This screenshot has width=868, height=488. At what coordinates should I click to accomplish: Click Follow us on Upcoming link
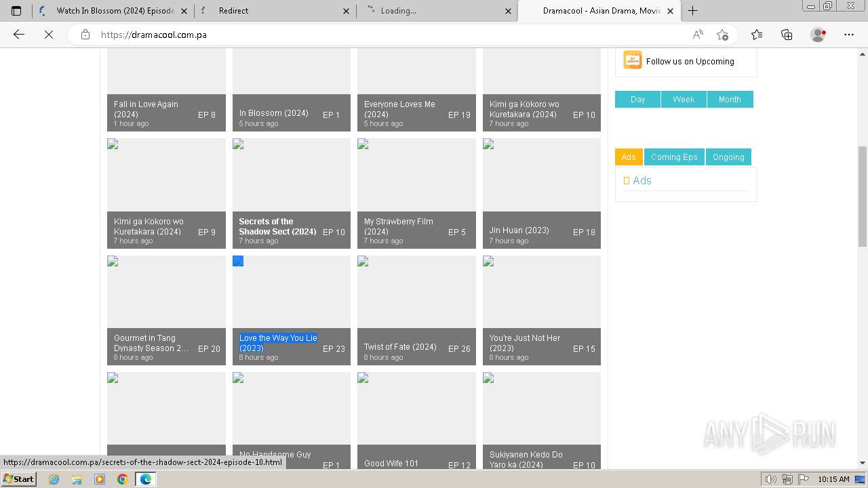click(690, 61)
